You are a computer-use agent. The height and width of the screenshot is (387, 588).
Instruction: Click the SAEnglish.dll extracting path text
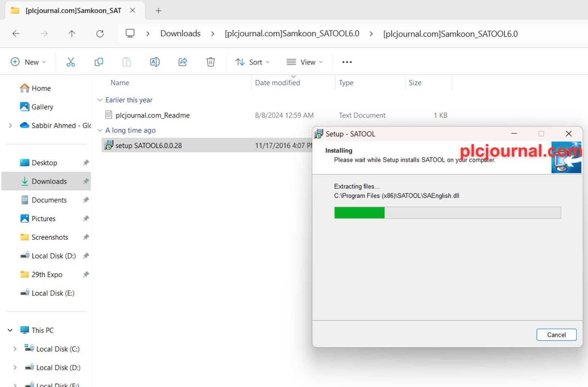pyautogui.click(x=396, y=196)
